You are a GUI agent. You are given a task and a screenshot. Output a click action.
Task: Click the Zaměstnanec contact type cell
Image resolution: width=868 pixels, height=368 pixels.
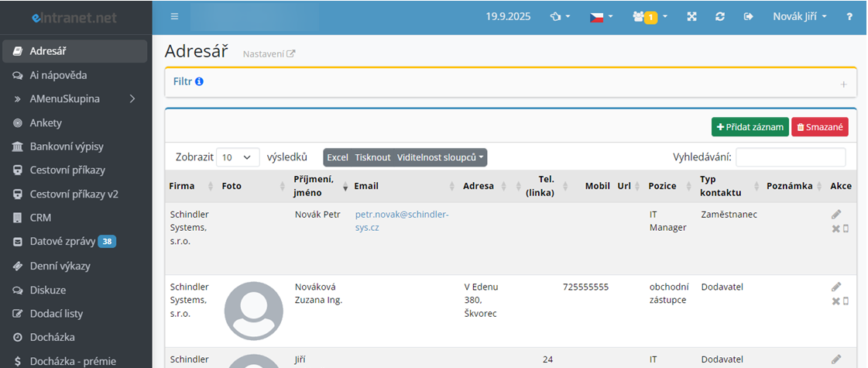pyautogui.click(x=729, y=215)
